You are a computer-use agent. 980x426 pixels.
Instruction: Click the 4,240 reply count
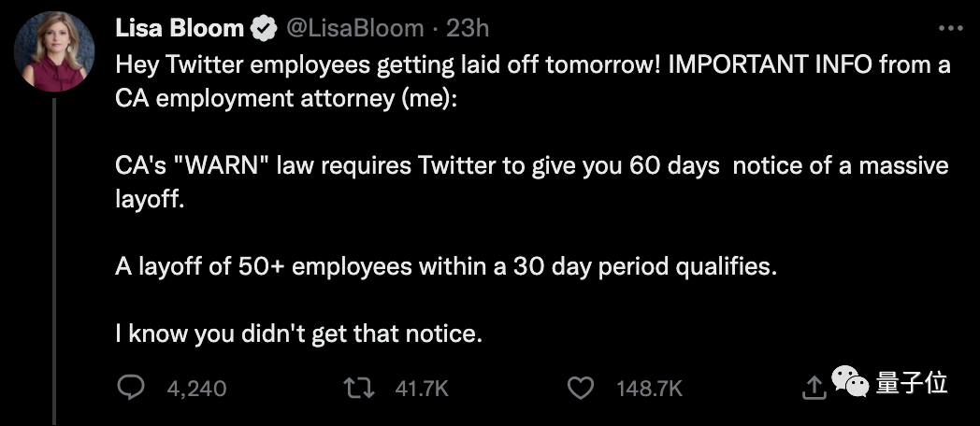196,388
